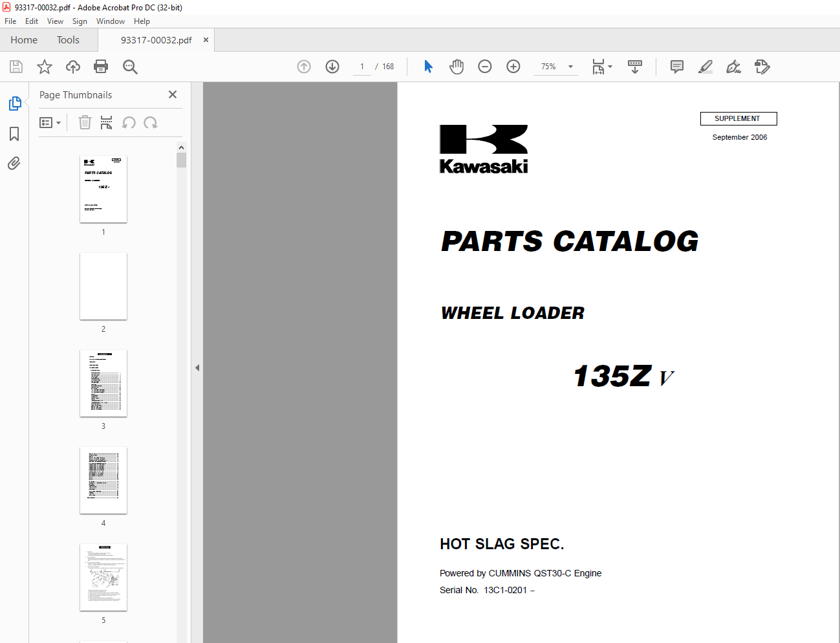840x643 pixels.
Task: Close the 93317-00032.pdf tab
Action: coord(206,40)
